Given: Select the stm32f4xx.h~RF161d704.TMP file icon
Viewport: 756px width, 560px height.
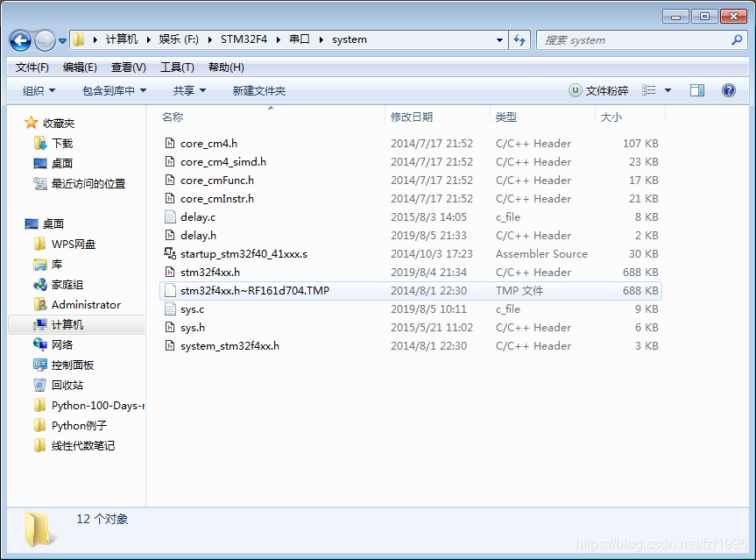Looking at the screenshot, I should pyautogui.click(x=170, y=290).
